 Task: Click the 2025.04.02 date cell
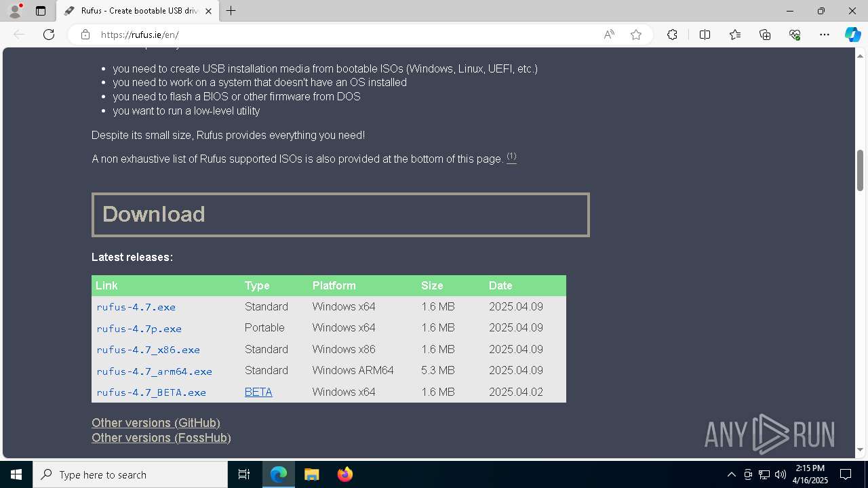coord(516,392)
